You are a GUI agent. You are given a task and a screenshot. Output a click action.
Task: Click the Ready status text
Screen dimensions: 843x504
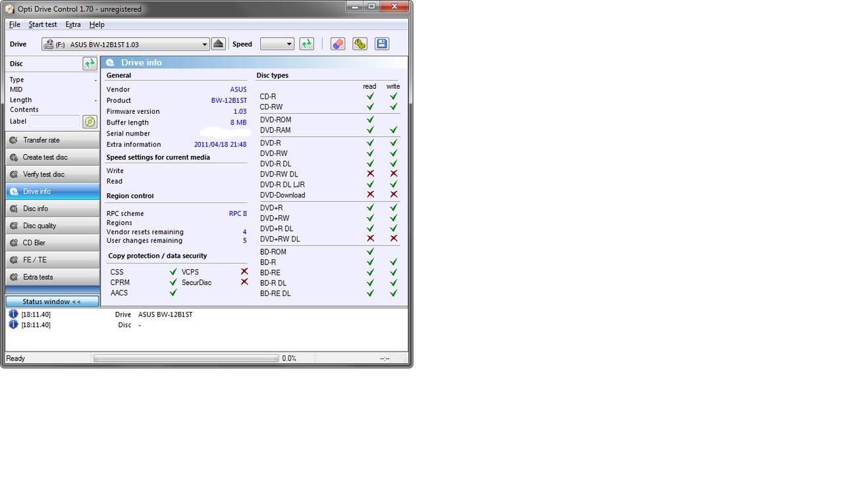point(16,359)
